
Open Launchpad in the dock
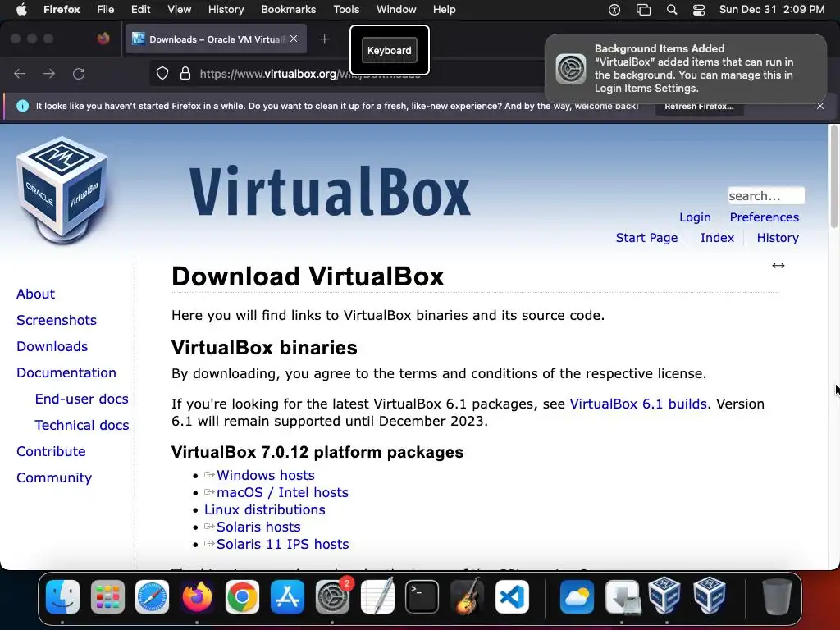[x=107, y=597]
